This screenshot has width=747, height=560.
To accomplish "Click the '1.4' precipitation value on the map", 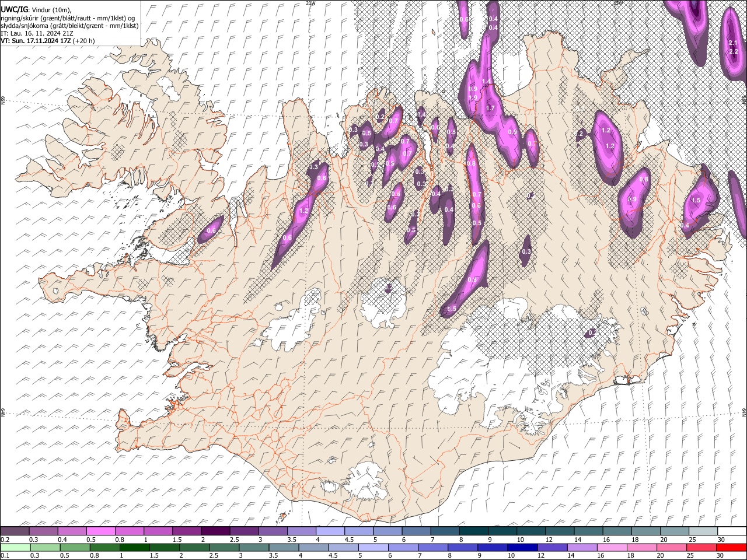I will pyautogui.click(x=486, y=80).
